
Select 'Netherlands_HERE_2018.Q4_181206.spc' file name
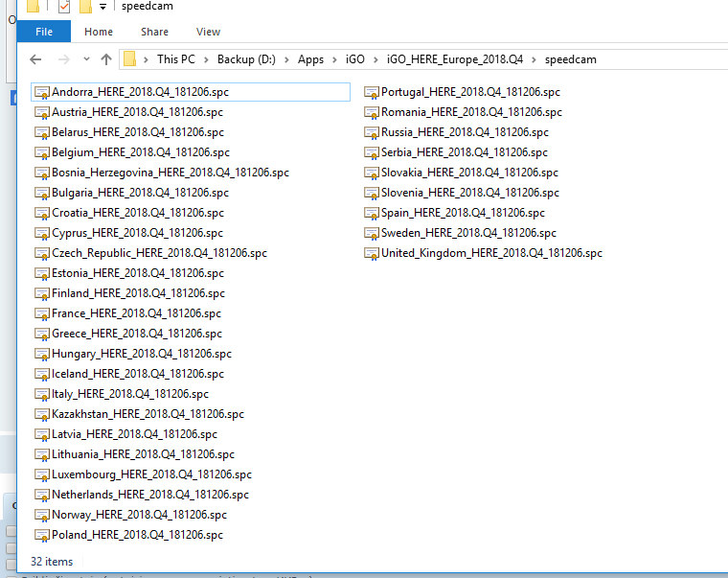pos(150,495)
